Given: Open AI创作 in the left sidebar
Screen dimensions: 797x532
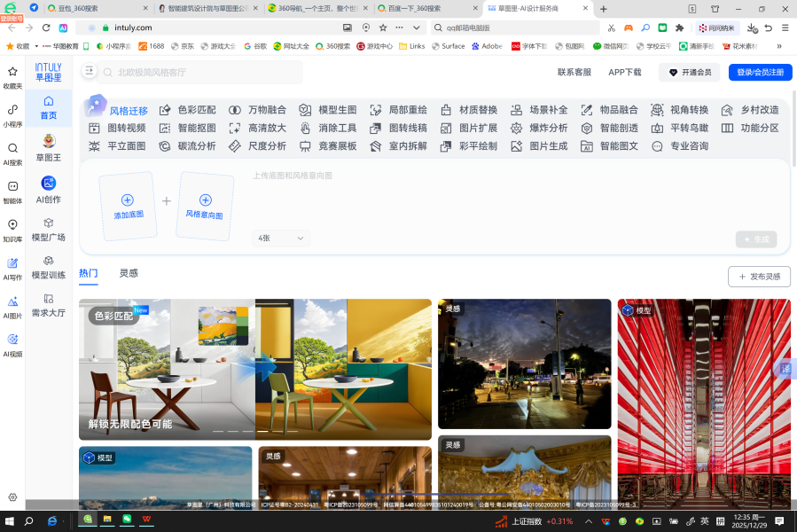Looking at the screenshot, I should tap(48, 190).
